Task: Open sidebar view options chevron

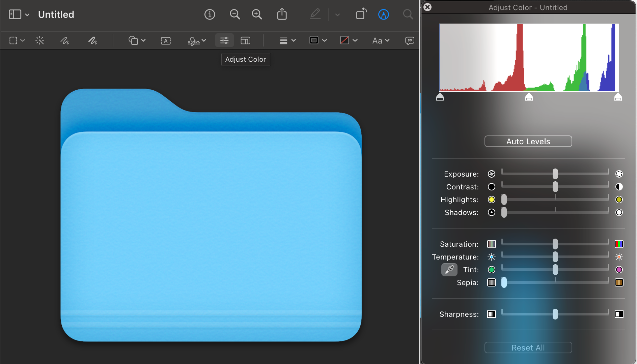Action: 27,15
